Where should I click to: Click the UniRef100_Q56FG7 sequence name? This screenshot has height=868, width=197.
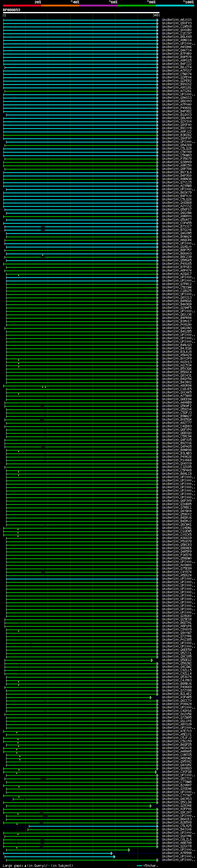click(177, 210)
